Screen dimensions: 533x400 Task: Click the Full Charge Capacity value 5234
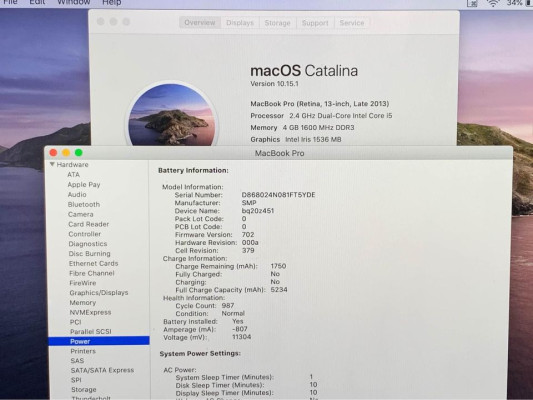click(x=279, y=290)
